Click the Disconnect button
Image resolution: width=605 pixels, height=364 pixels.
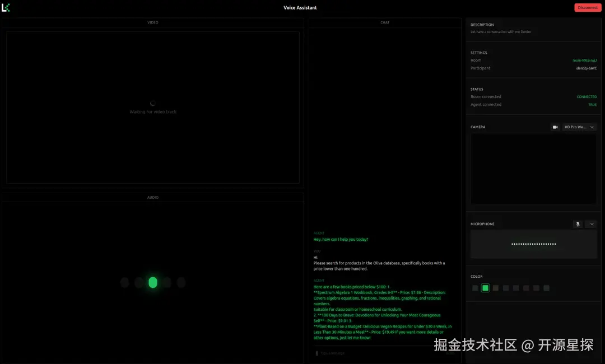pyautogui.click(x=587, y=7)
